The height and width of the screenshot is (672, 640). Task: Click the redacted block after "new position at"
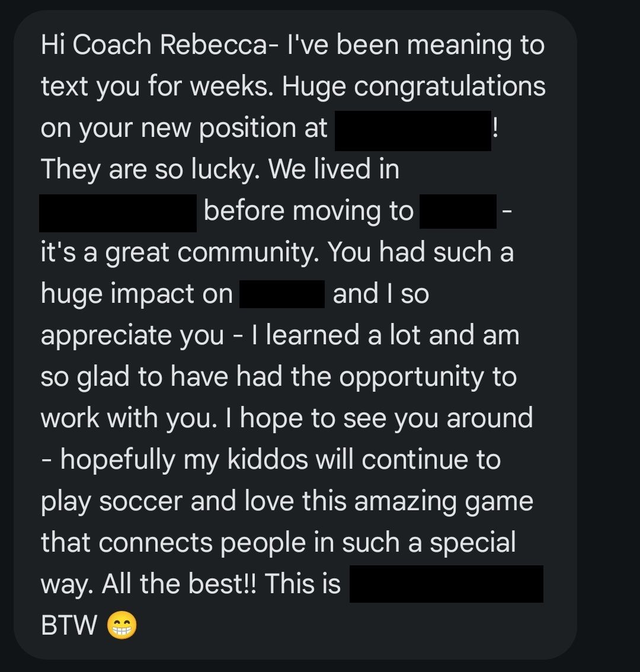pyautogui.click(x=413, y=130)
